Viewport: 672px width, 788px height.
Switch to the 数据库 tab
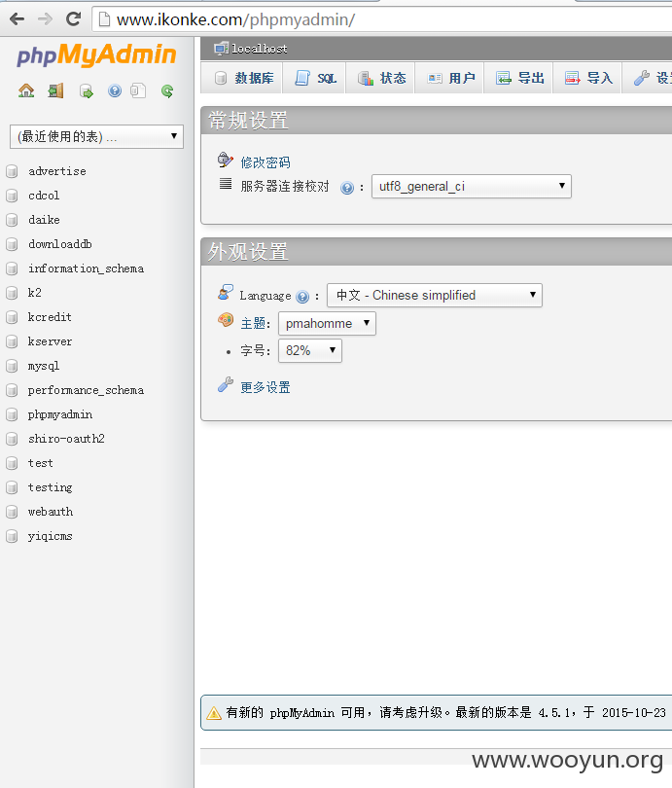(241, 78)
